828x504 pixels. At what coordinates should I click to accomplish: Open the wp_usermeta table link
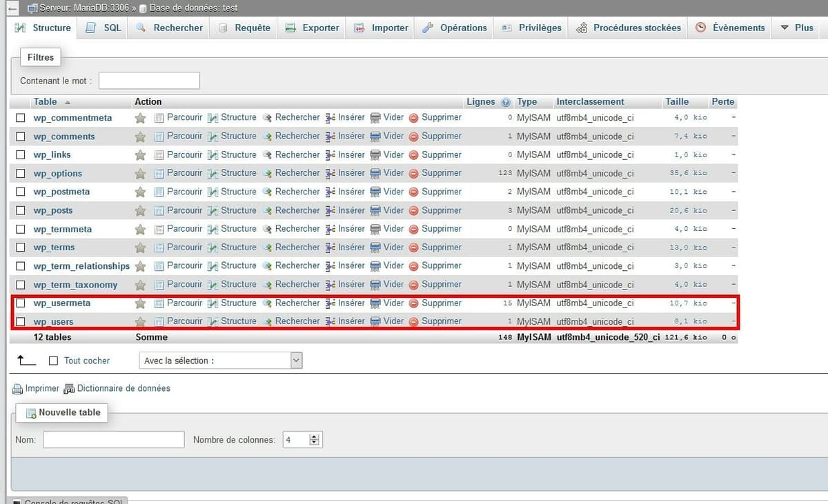tap(62, 303)
